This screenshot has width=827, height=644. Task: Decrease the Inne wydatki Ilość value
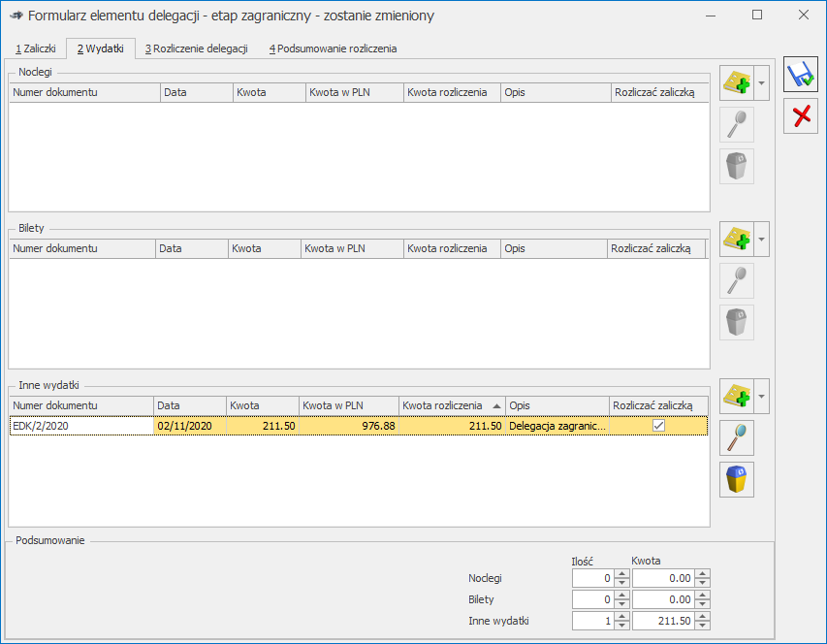click(x=622, y=626)
